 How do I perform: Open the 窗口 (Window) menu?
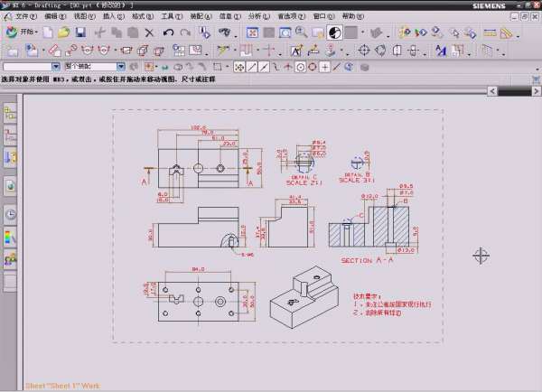coord(322,16)
